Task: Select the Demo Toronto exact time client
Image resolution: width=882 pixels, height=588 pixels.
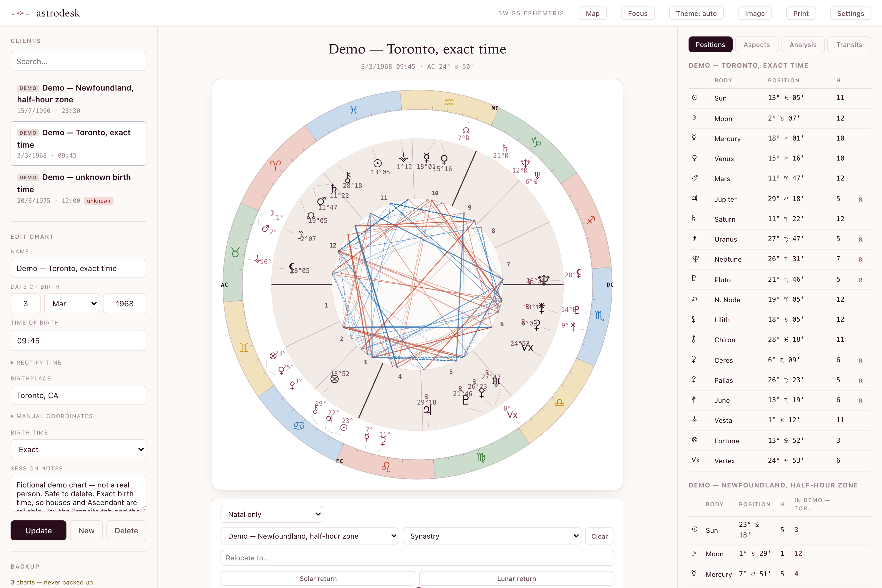Action: (78, 143)
